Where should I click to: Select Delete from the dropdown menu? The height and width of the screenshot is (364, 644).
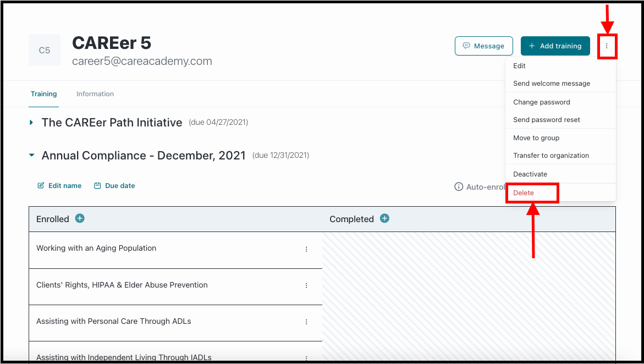tap(524, 192)
